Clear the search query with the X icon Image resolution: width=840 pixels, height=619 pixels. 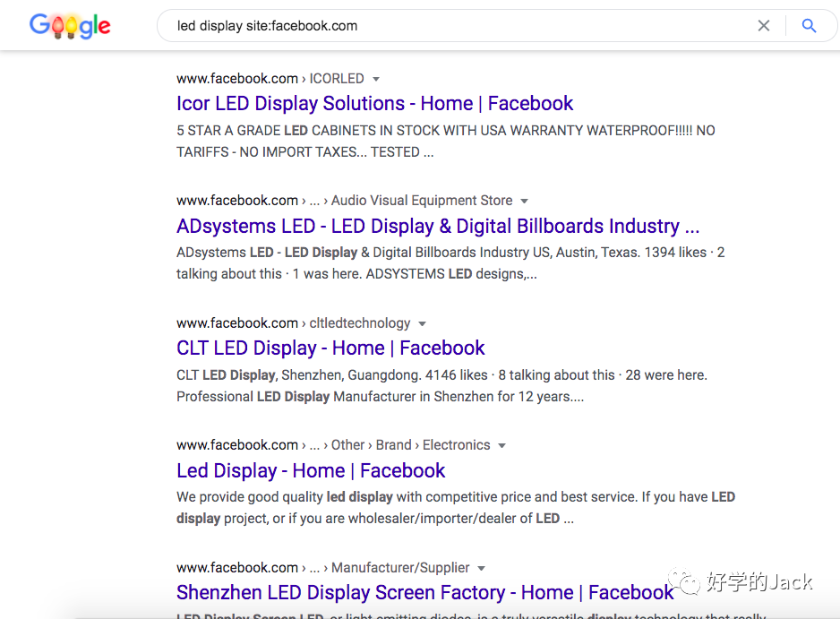pos(764,25)
